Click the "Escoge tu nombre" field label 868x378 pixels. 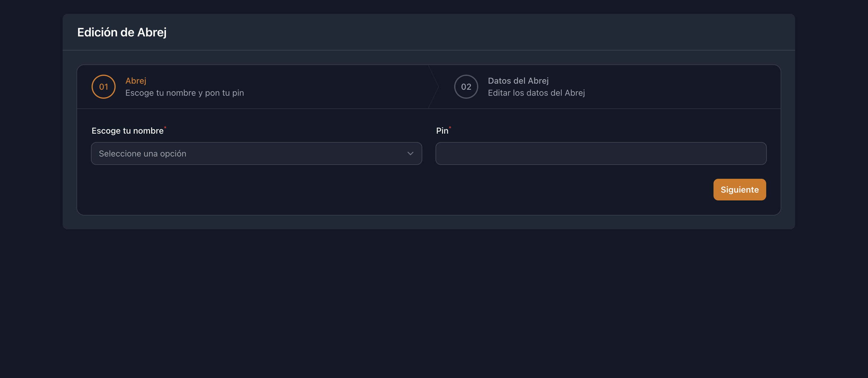coord(127,131)
